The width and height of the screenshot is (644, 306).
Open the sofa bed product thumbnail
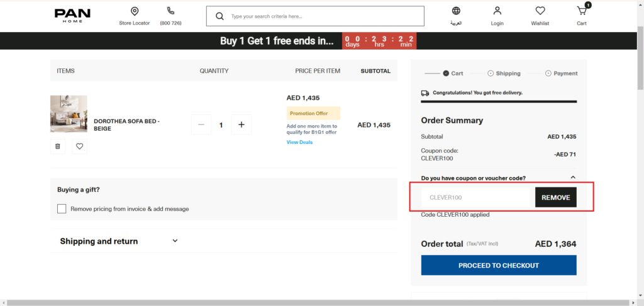click(69, 114)
